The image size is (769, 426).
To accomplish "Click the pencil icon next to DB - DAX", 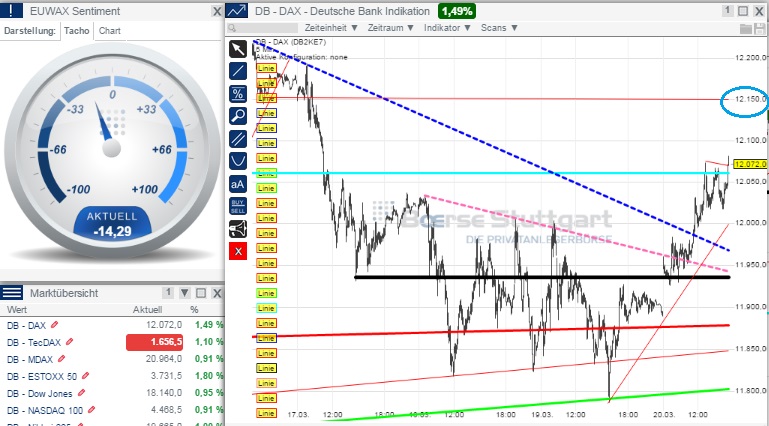I will tap(54, 325).
